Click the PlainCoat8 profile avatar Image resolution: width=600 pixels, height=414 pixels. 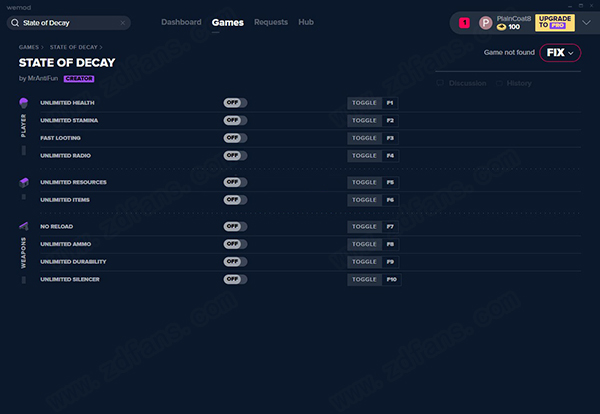pyautogui.click(x=486, y=23)
